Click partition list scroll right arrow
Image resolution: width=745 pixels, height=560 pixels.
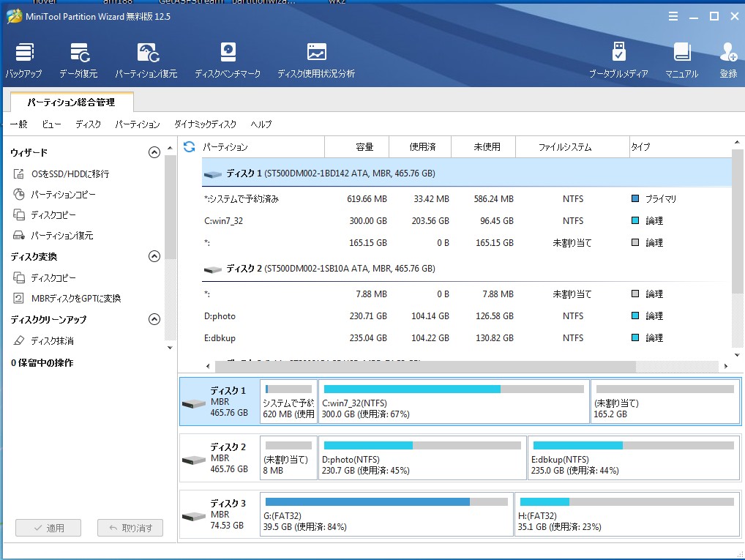coord(725,366)
